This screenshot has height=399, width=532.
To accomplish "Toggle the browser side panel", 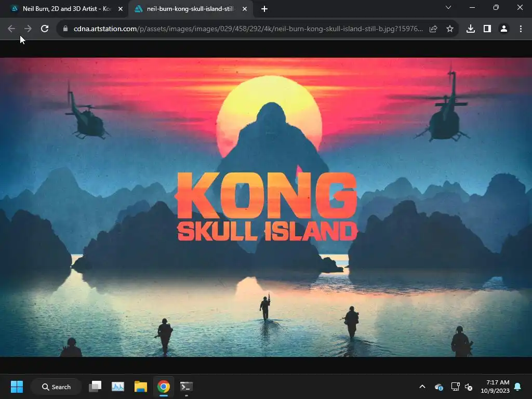I will tap(487, 29).
